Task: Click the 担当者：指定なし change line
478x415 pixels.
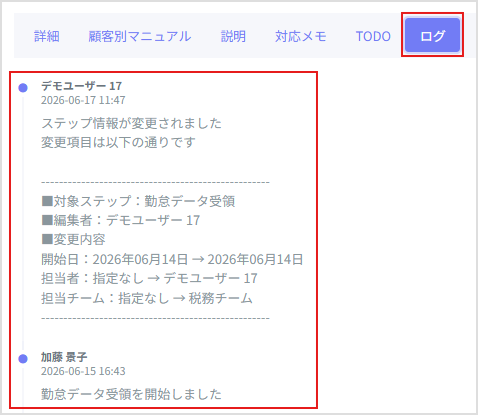Action: point(149,278)
